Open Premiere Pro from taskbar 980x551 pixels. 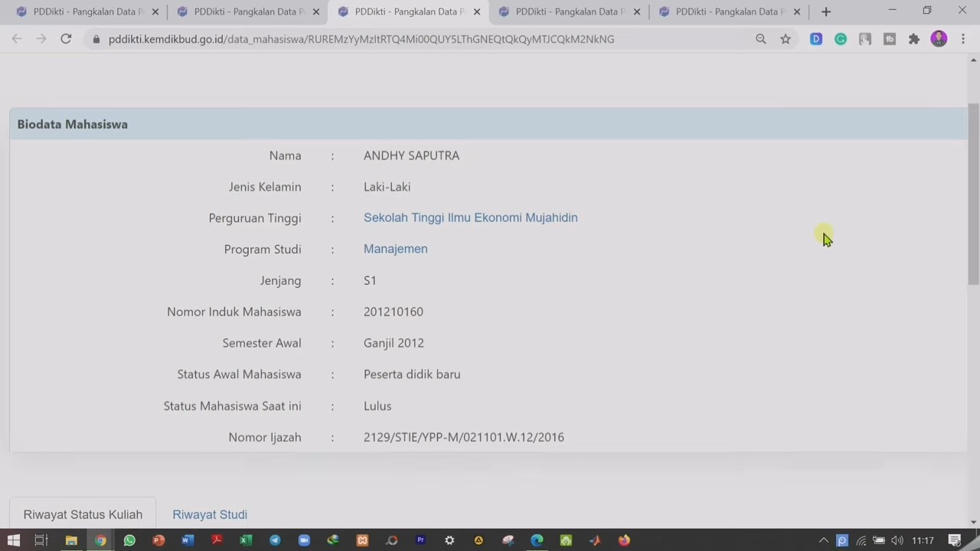(x=420, y=540)
